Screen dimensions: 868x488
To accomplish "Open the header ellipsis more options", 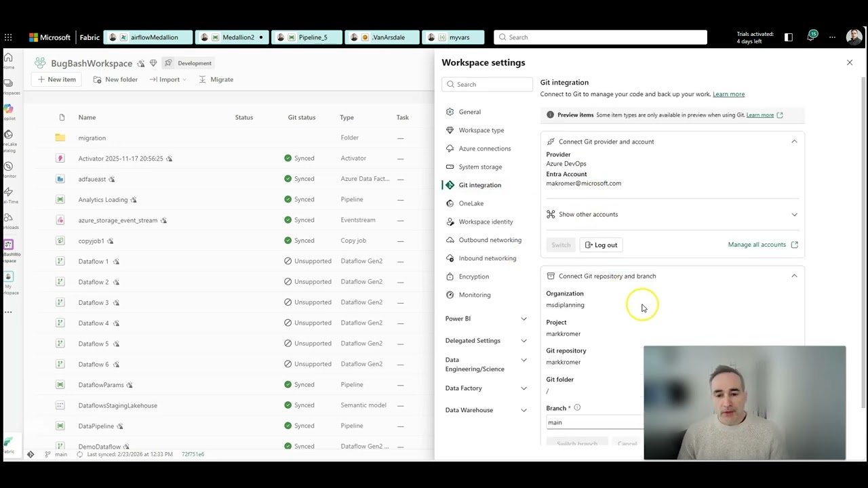I will point(833,37).
